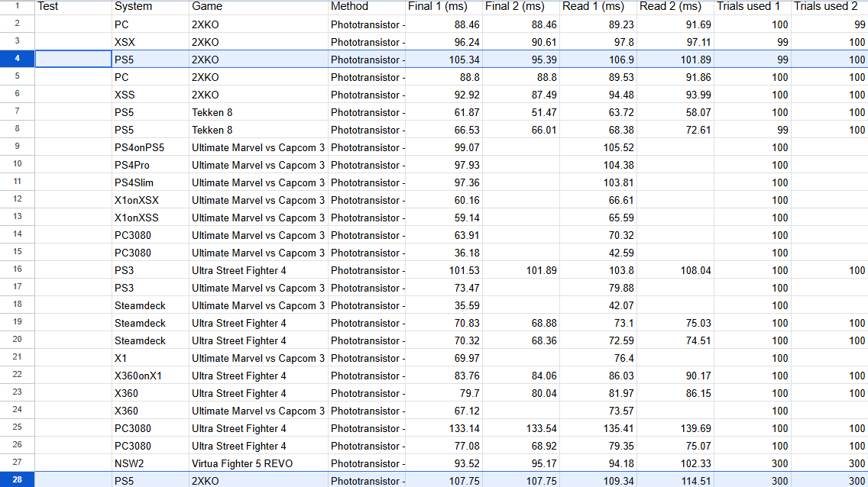Select the cell containing 67.12

(x=443, y=411)
